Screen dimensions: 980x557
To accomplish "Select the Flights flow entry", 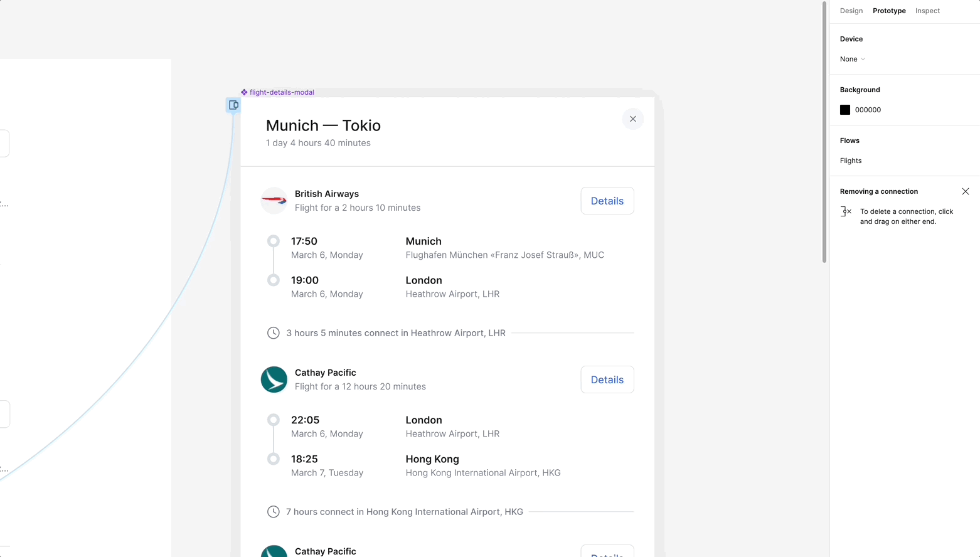I will pos(851,161).
